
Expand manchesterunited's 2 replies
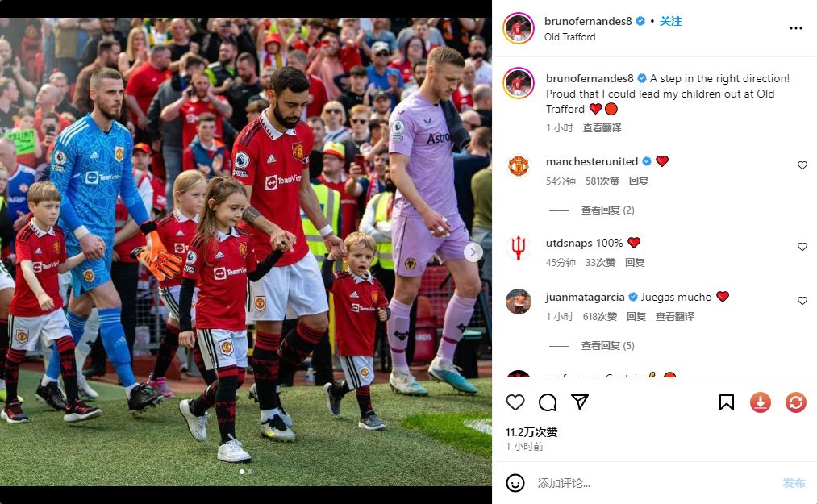pyautogui.click(x=607, y=210)
